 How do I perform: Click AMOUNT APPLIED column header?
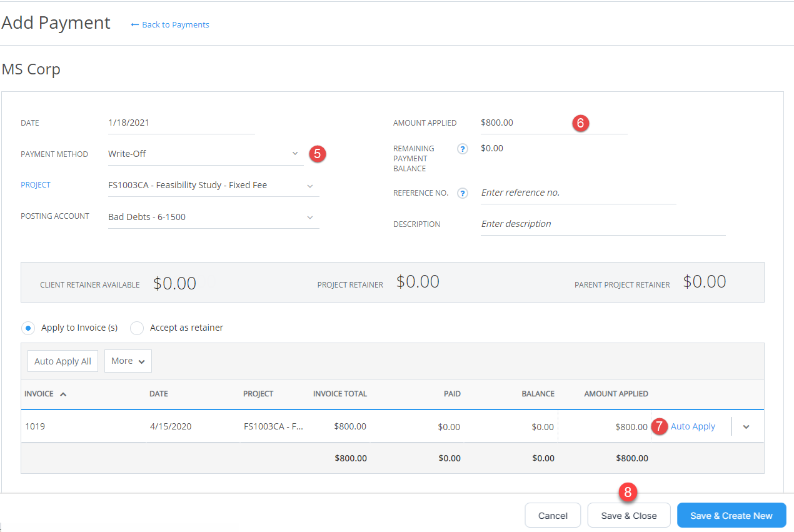(616, 394)
